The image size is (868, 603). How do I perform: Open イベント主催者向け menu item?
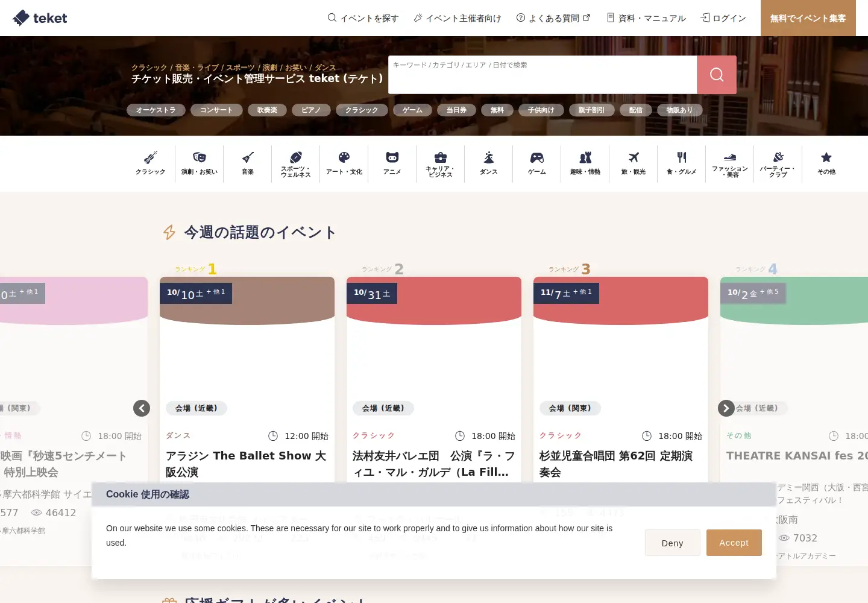click(458, 18)
